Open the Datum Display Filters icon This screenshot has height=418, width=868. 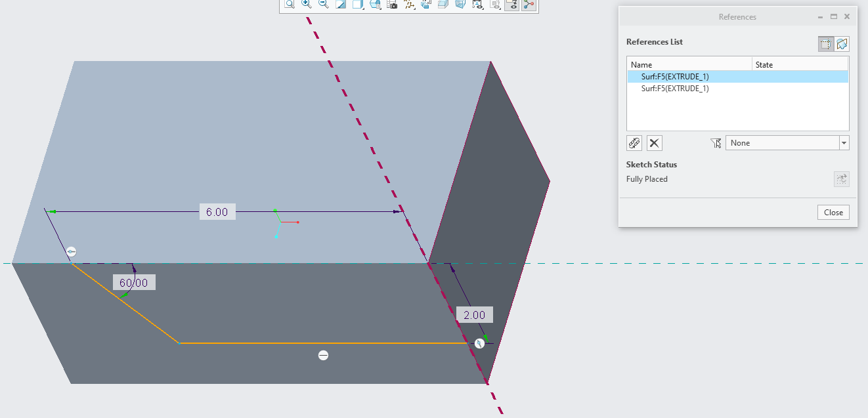[x=410, y=4]
